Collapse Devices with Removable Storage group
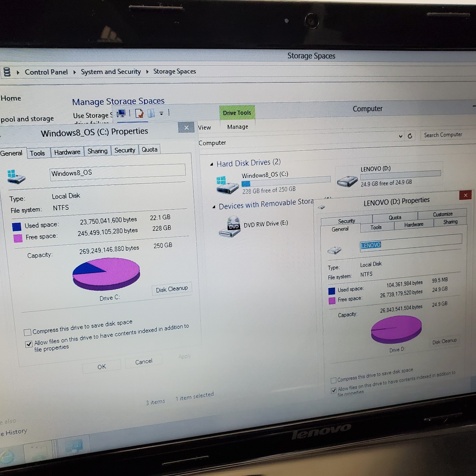This screenshot has height=476, width=476. point(214,207)
